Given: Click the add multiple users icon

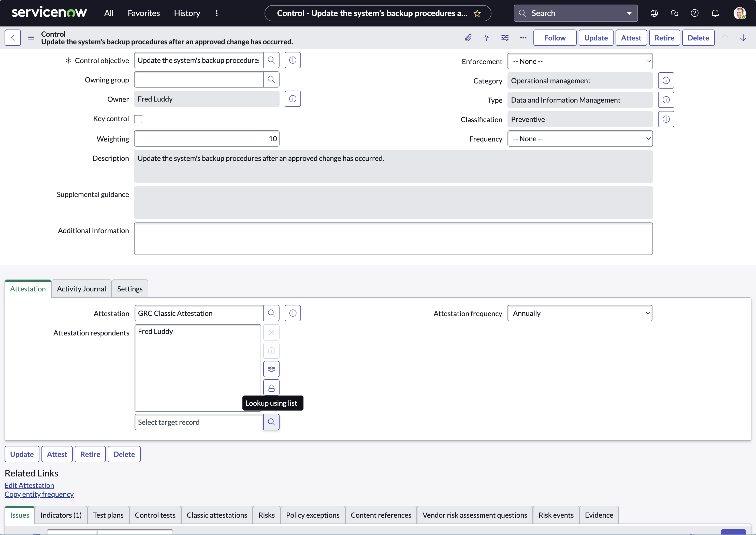Looking at the screenshot, I should [271, 369].
